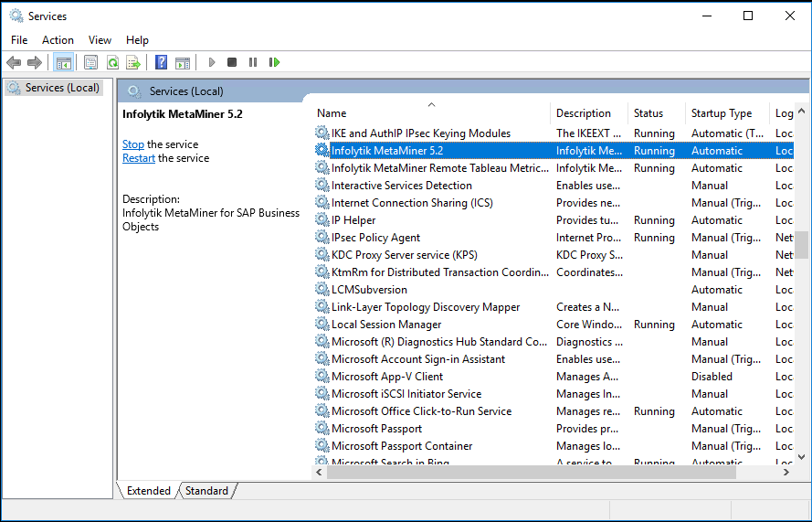This screenshot has height=522, width=812.
Task: Click the vertical scrollbar down arrow
Action: [x=801, y=457]
